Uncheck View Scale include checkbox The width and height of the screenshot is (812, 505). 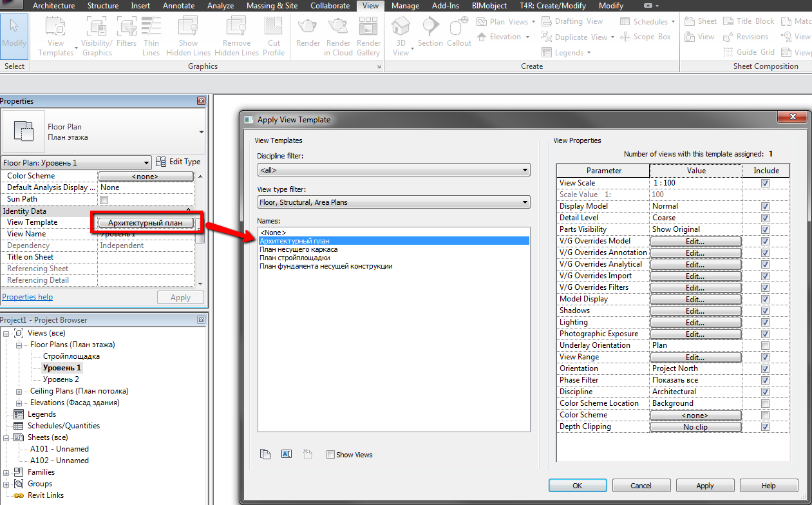click(x=765, y=184)
